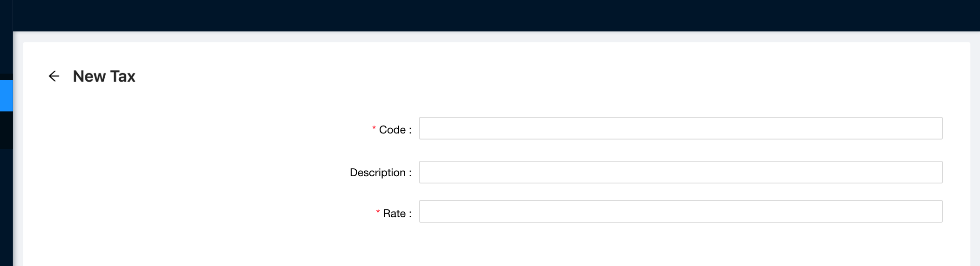Click the New Tax page heading
Viewport: 980px width, 266px height.
[x=104, y=76]
